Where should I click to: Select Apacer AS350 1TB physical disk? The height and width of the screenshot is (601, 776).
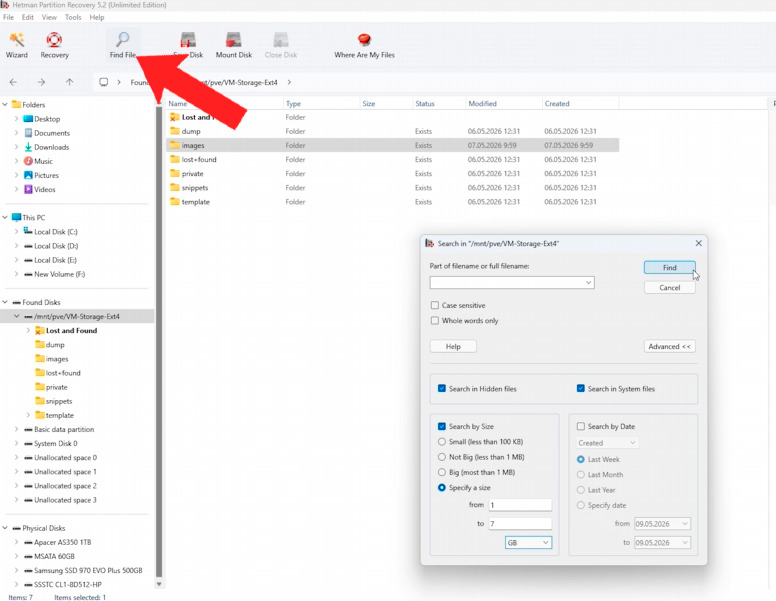57,543
